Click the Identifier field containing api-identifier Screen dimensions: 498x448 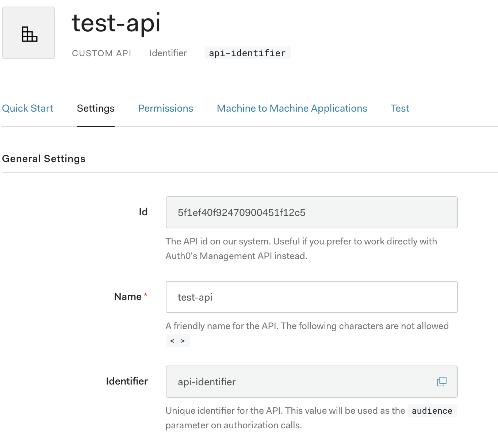(x=299, y=382)
